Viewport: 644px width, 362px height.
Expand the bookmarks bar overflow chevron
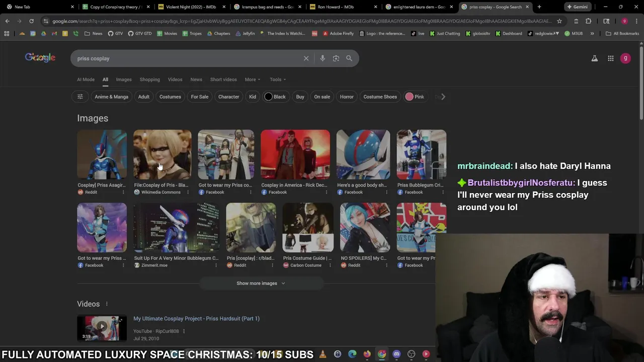coord(592,33)
